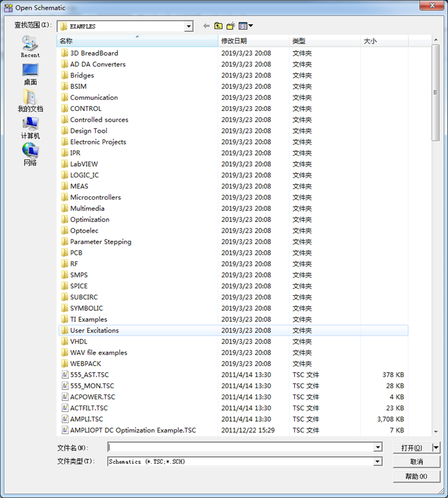Click the file name input field
The image size is (448, 498).
[241, 447]
